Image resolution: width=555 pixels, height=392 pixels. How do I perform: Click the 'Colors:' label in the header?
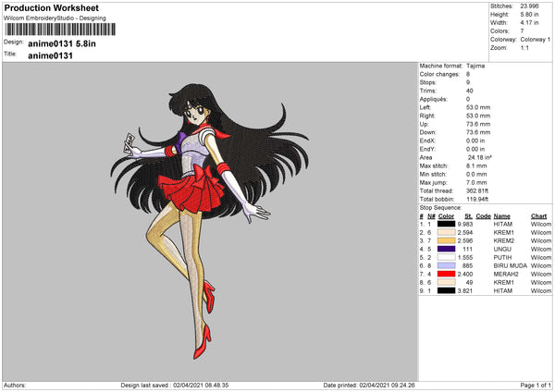pyautogui.click(x=499, y=31)
